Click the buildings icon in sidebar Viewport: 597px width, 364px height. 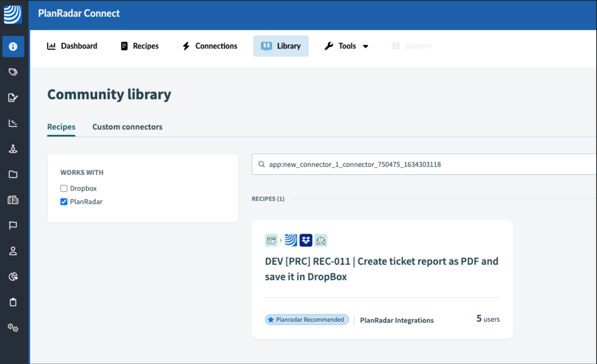click(13, 200)
